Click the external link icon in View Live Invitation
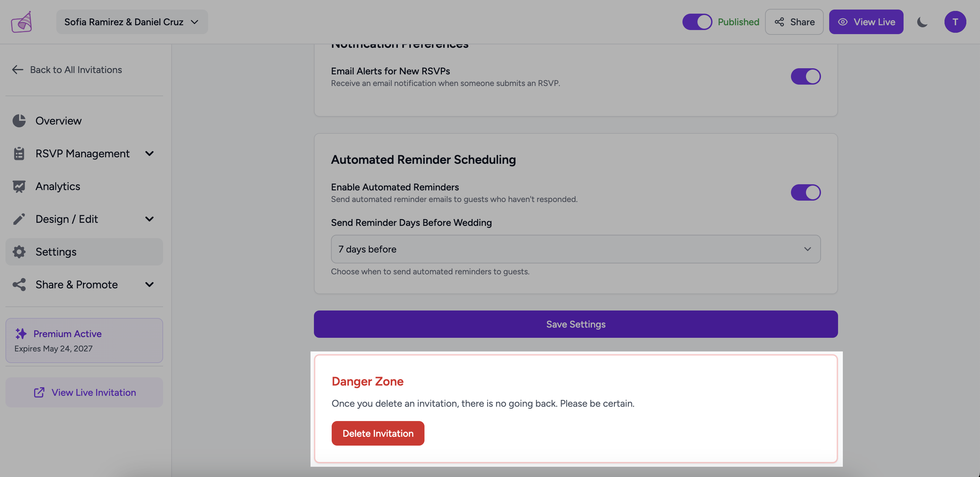 click(39, 392)
